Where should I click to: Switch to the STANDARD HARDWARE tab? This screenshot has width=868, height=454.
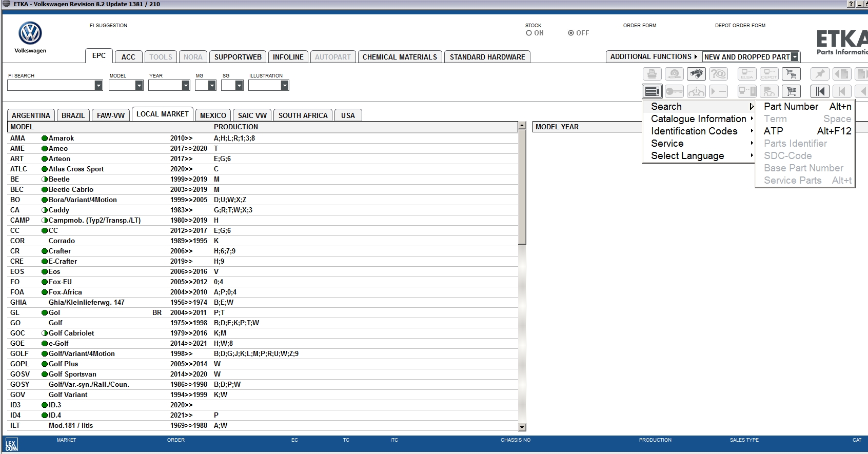pos(487,57)
